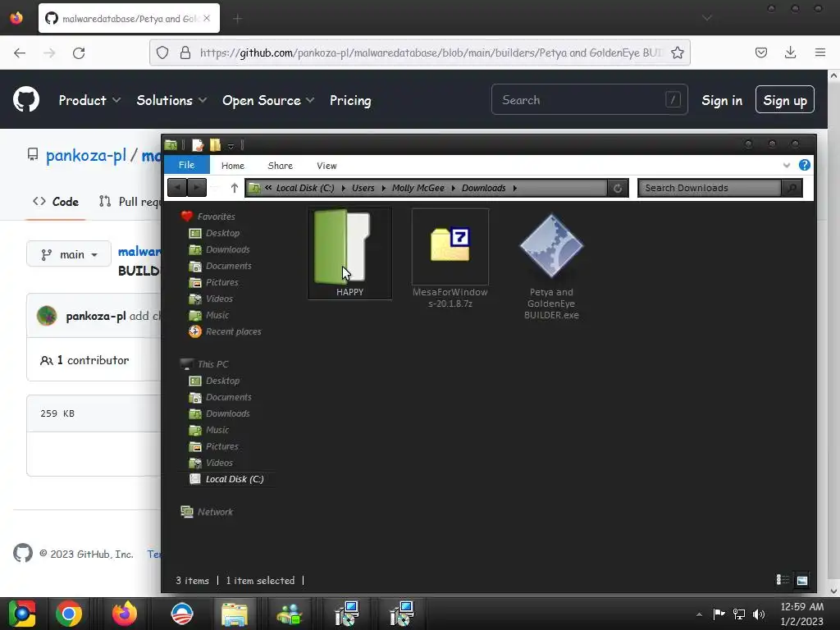Open Explorer help question mark
This screenshot has height=630, width=840.
804,165
